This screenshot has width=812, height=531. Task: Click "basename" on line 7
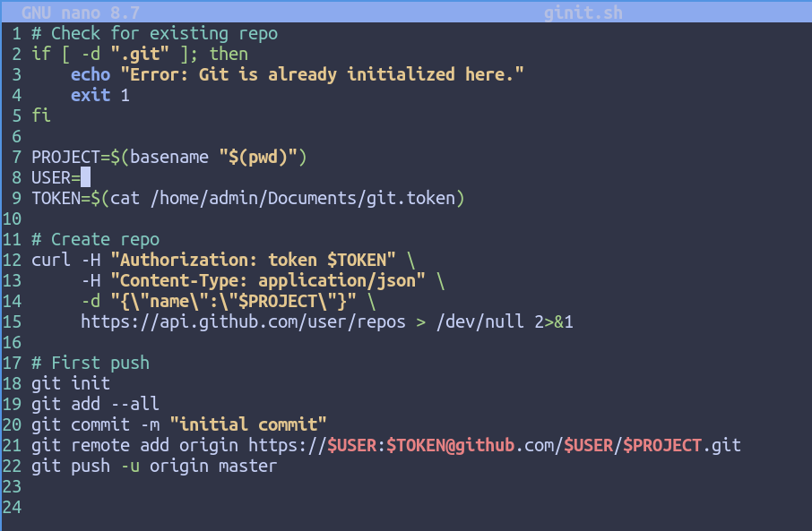[169, 157]
